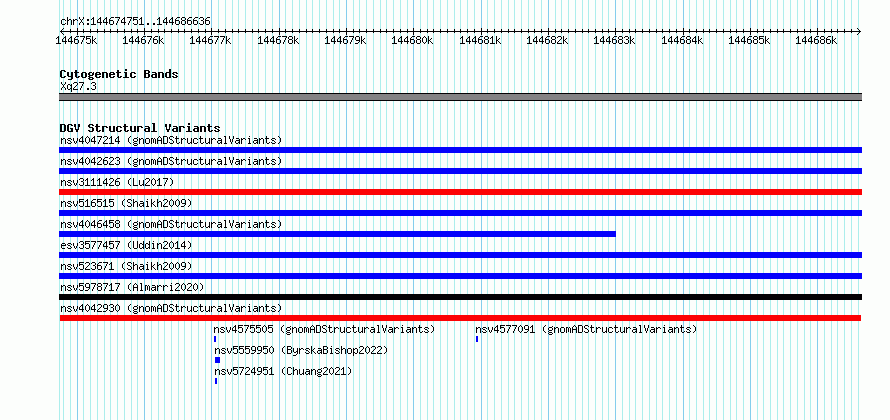Click the nsv4575505 (gnomADStructuralVariants) label

point(324,329)
